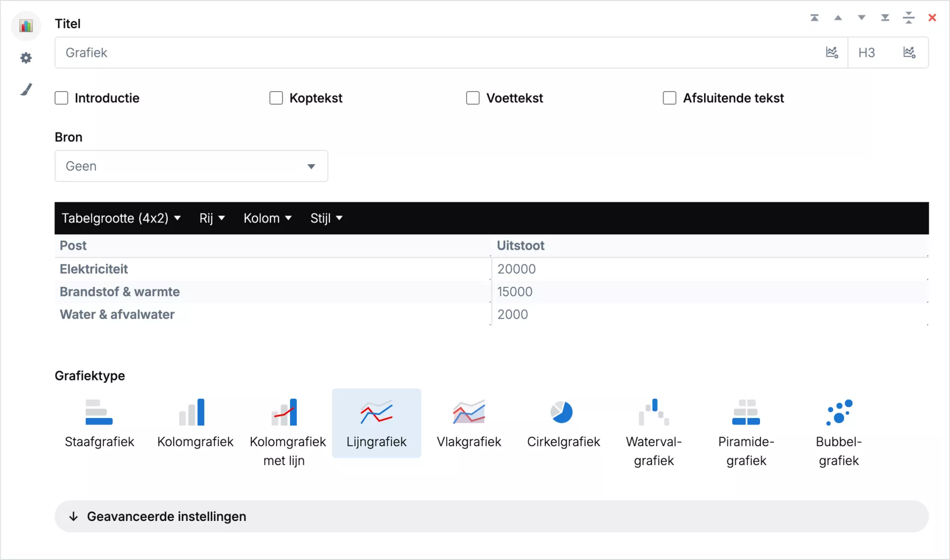Open the Stijl menu in table toolbar
Image resolution: width=950 pixels, height=560 pixels.
[x=326, y=218]
